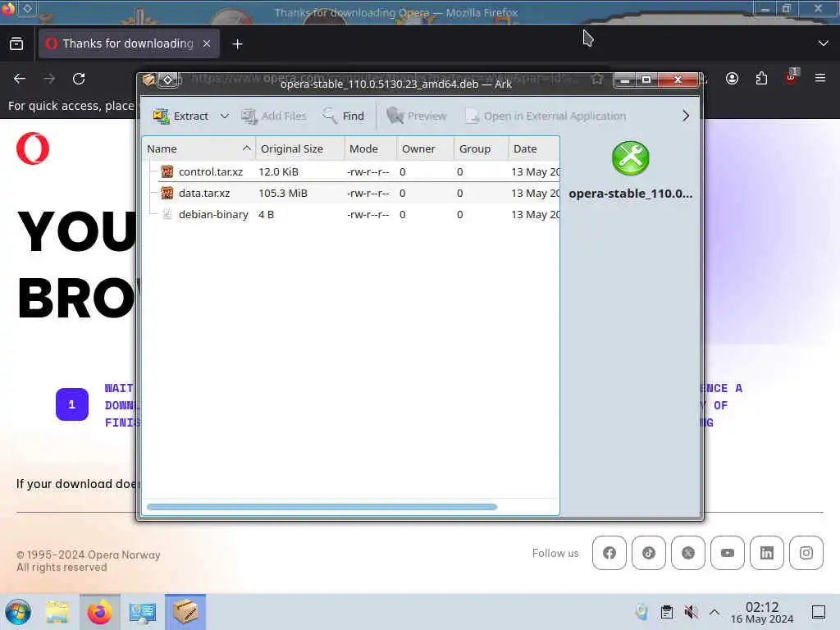This screenshot has width=840, height=630.
Task: Click the debian-binary file icon
Action: tap(167, 215)
